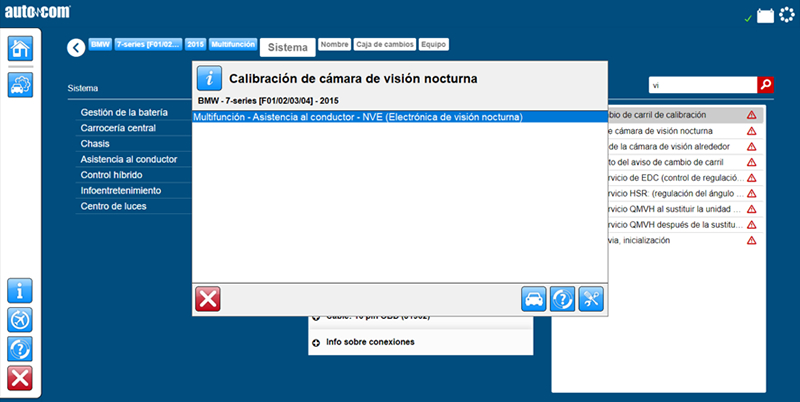
Task: Click the battery status icon at top right
Action: [x=765, y=16]
